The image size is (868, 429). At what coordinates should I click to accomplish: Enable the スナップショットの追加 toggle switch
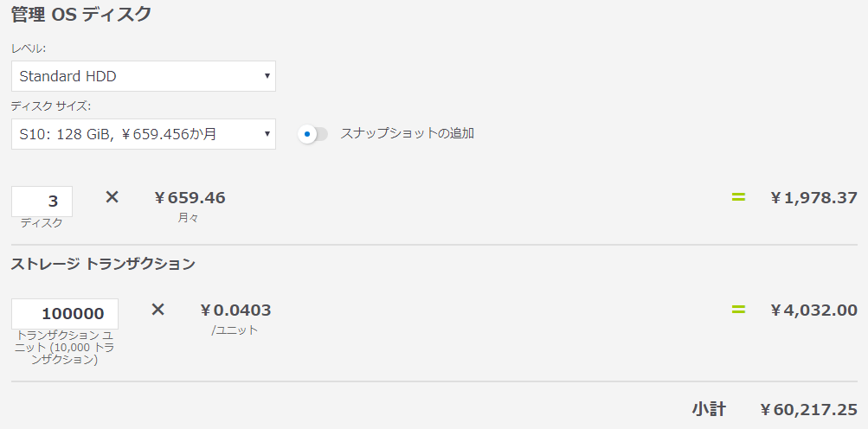click(x=312, y=134)
